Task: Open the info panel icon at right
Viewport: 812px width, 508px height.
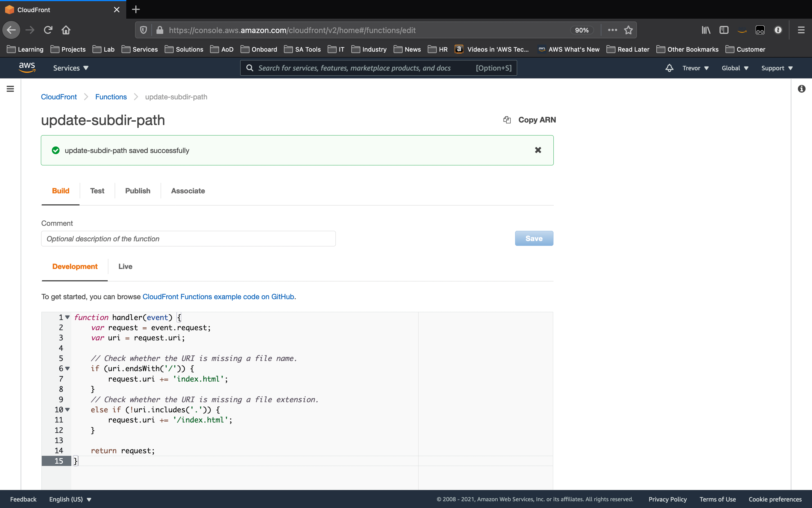Action: 802,89
